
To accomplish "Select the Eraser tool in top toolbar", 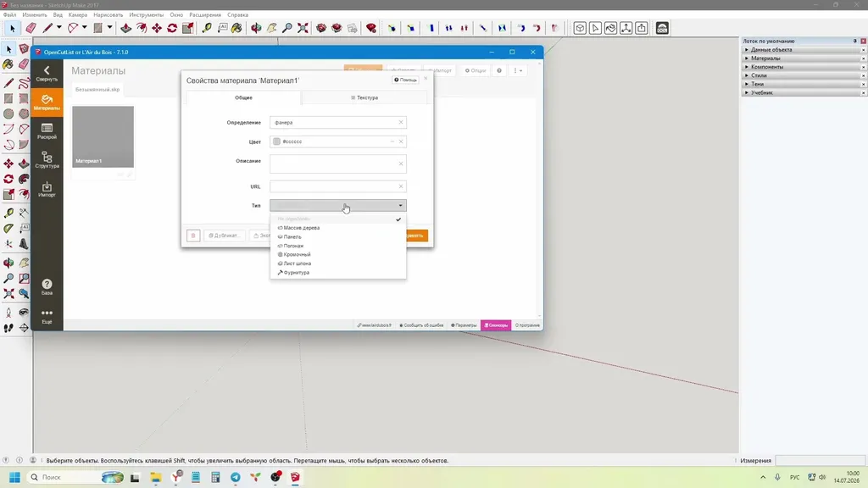I will coord(31,28).
